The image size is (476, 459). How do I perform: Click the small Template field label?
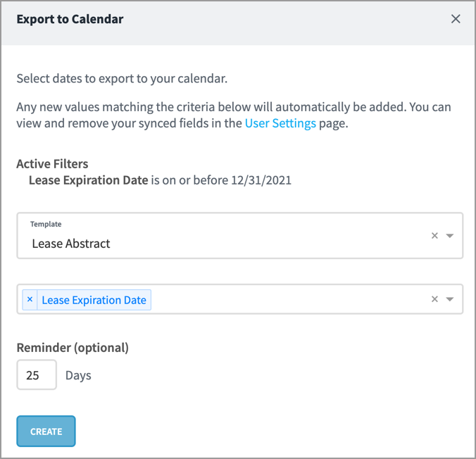[46, 224]
